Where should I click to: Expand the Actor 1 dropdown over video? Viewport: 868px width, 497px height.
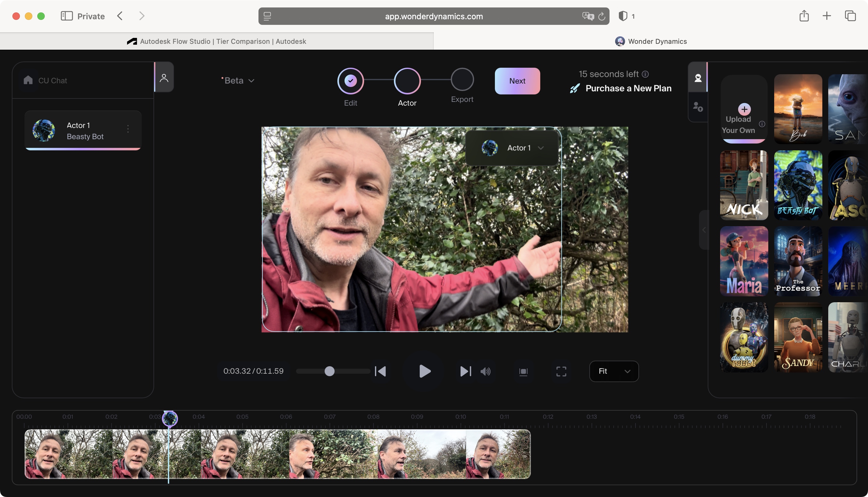[540, 148]
